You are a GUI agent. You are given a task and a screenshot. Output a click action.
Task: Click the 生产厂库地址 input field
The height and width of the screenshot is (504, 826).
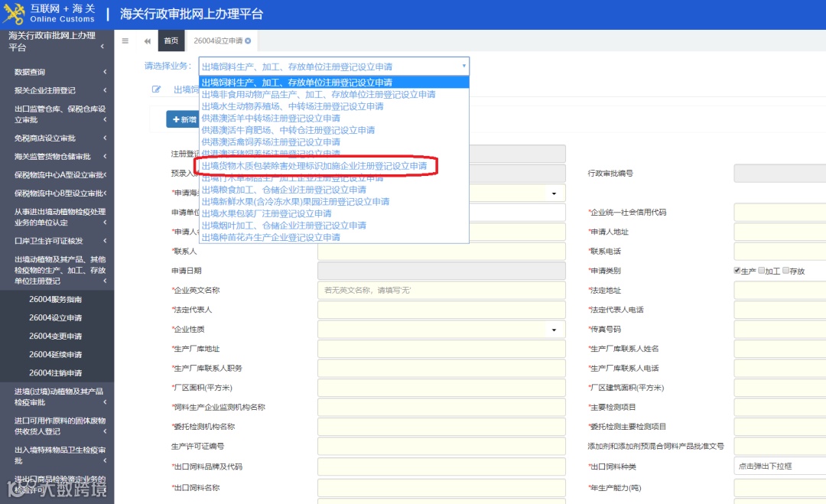[441, 349]
